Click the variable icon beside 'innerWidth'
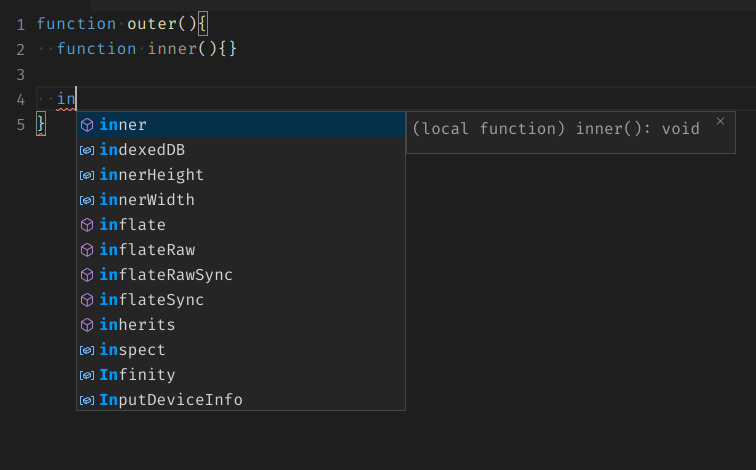 pyautogui.click(x=87, y=201)
